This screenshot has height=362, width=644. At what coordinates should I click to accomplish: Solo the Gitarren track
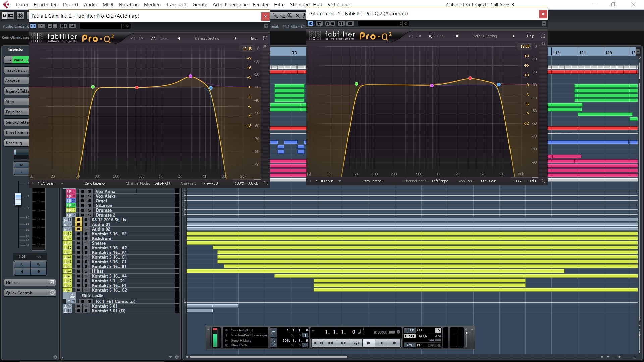click(x=90, y=205)
